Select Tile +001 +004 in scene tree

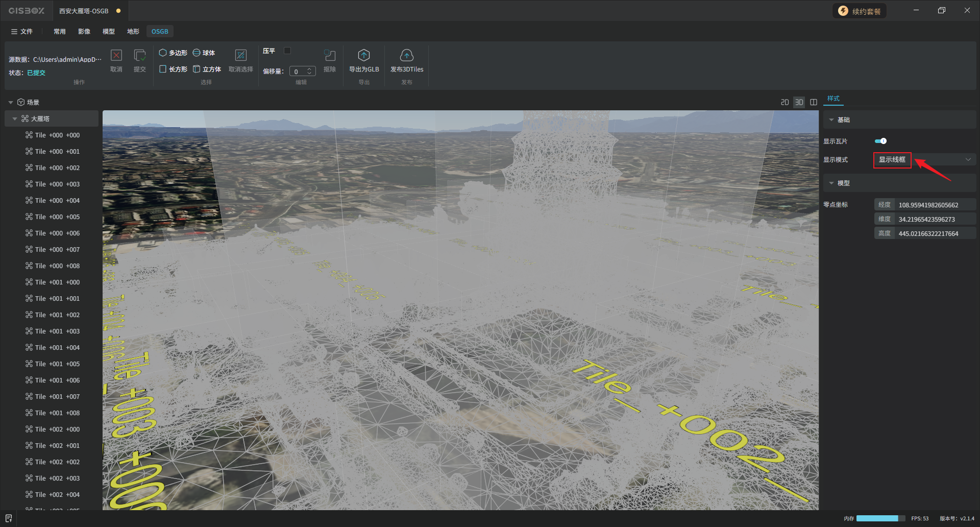(57, 348)
